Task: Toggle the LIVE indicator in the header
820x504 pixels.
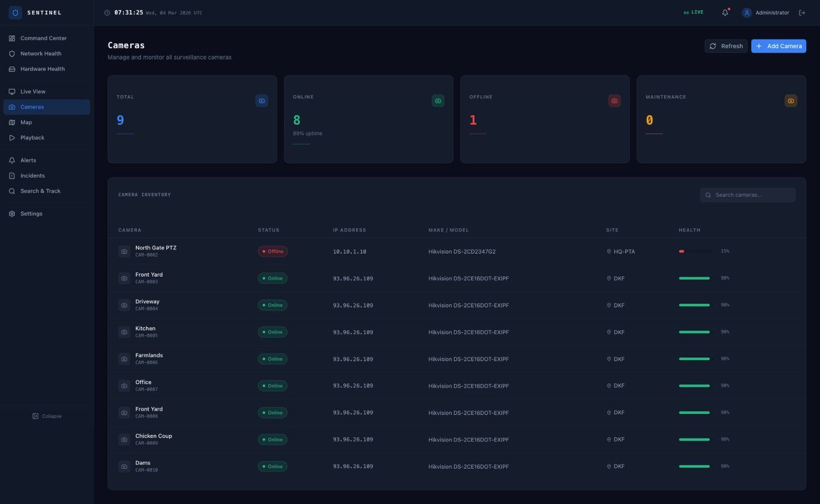Action: (x=693, y=12)
